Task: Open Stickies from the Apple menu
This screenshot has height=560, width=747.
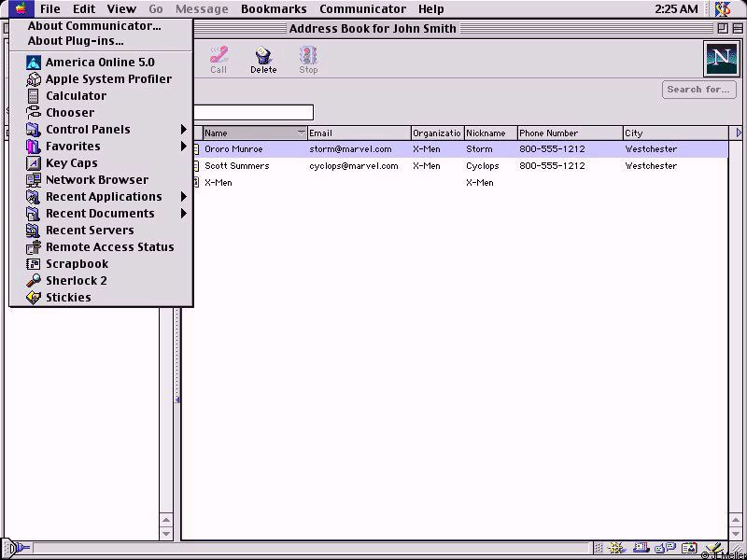Action: pyautogui.click(x=68, y=298)
